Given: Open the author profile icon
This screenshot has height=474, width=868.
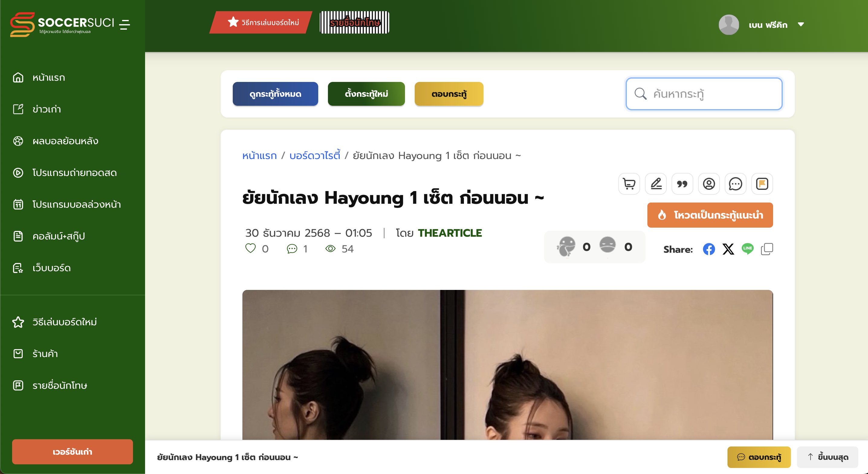Looking at the screenshot, I should coord(709,184).
